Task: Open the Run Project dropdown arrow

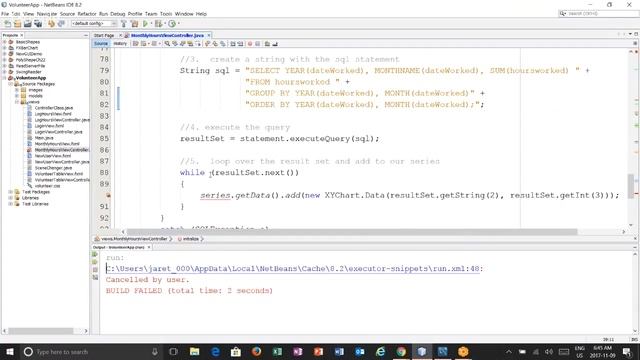Action: 150,24
